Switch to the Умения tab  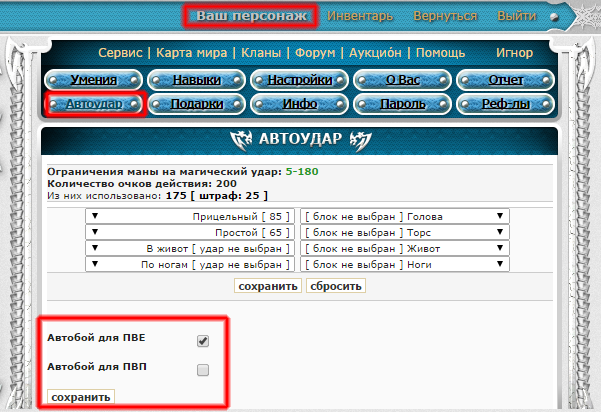(93, 80)
